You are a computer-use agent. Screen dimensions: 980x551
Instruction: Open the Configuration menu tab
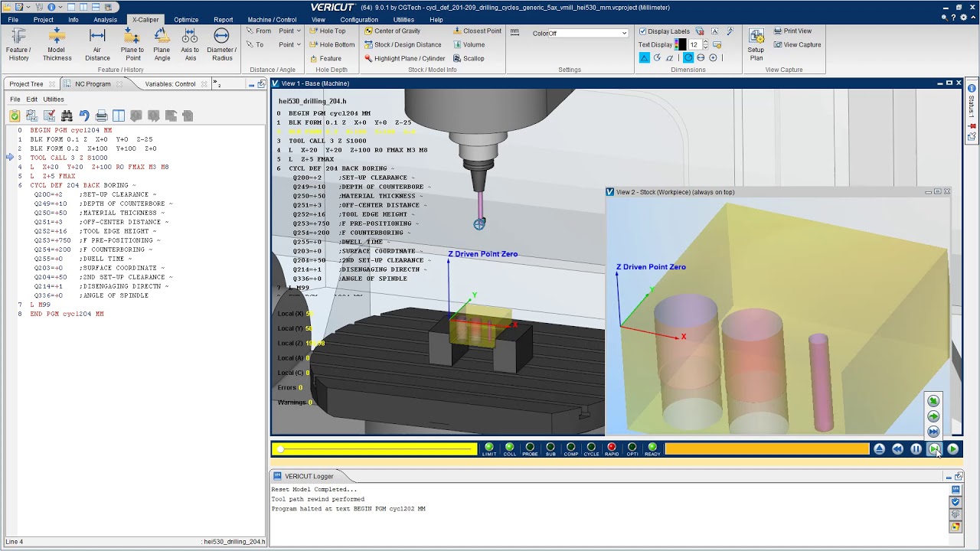[359, 20]
